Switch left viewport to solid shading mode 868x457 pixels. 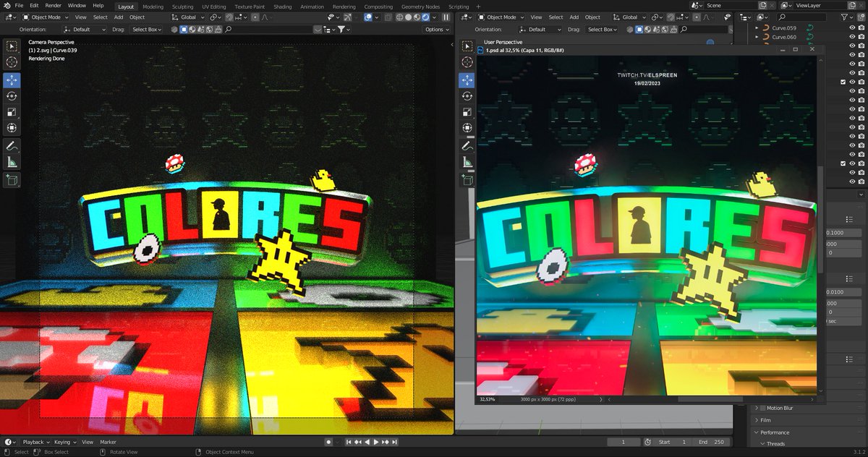409,17
